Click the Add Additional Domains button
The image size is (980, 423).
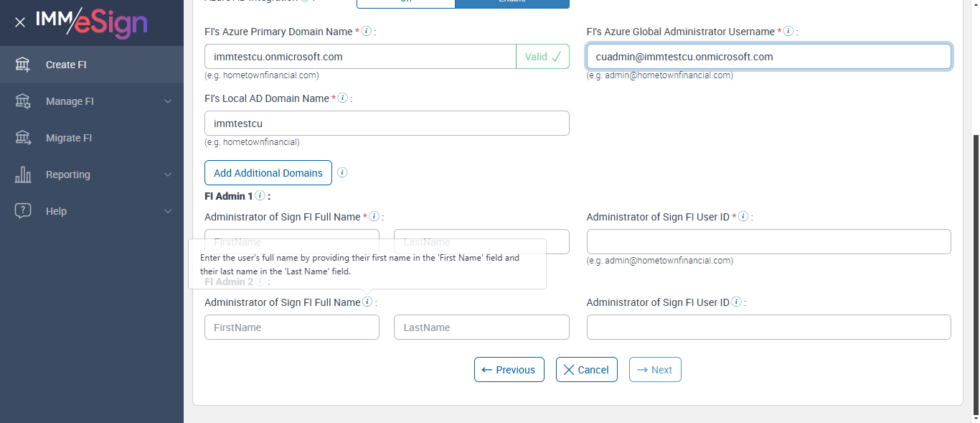coord(268,172)
